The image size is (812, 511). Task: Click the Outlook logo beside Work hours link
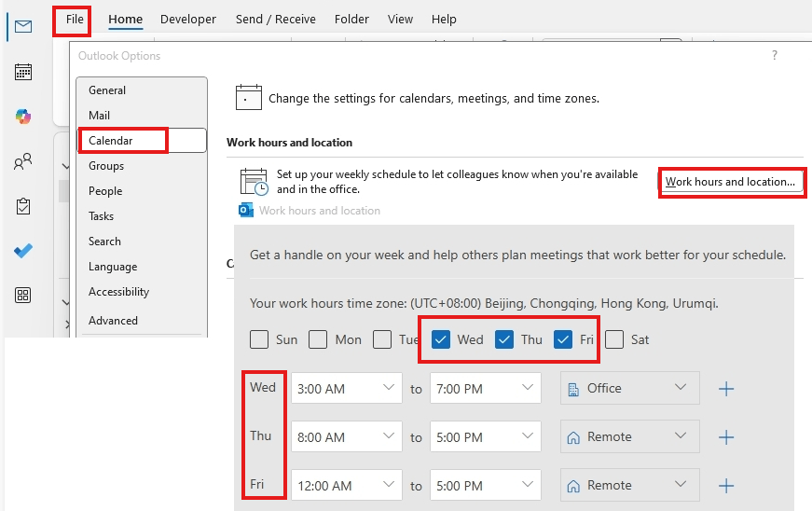tap(246, 210)
